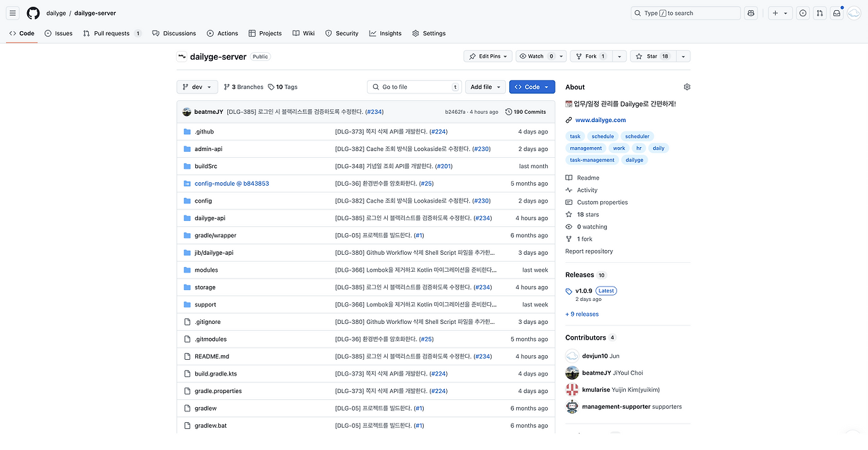Open the gradle.properties file
This screenshot has width=868, height=450.
click(x=218, y=391)
